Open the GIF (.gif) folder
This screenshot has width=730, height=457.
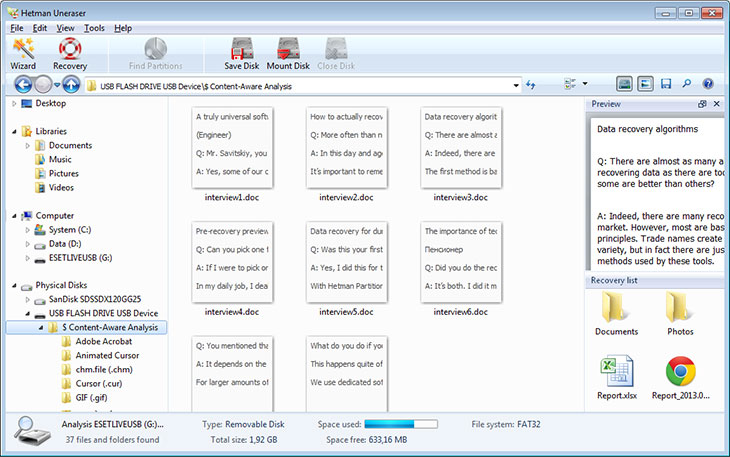(x=91, y=397)
